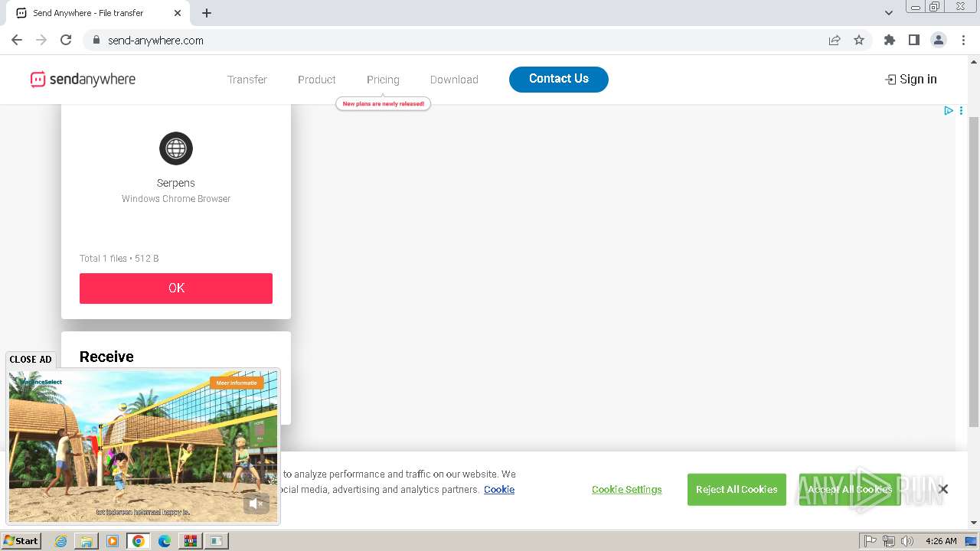
Task: Open the Pricing page
Action: [x=383, y=80]
